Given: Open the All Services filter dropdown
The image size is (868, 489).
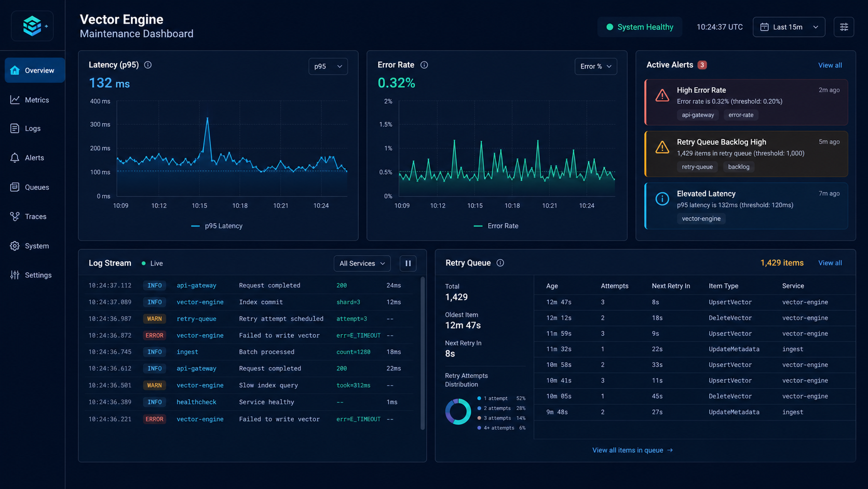Looking at the screenshot, I should pos(362,263).
